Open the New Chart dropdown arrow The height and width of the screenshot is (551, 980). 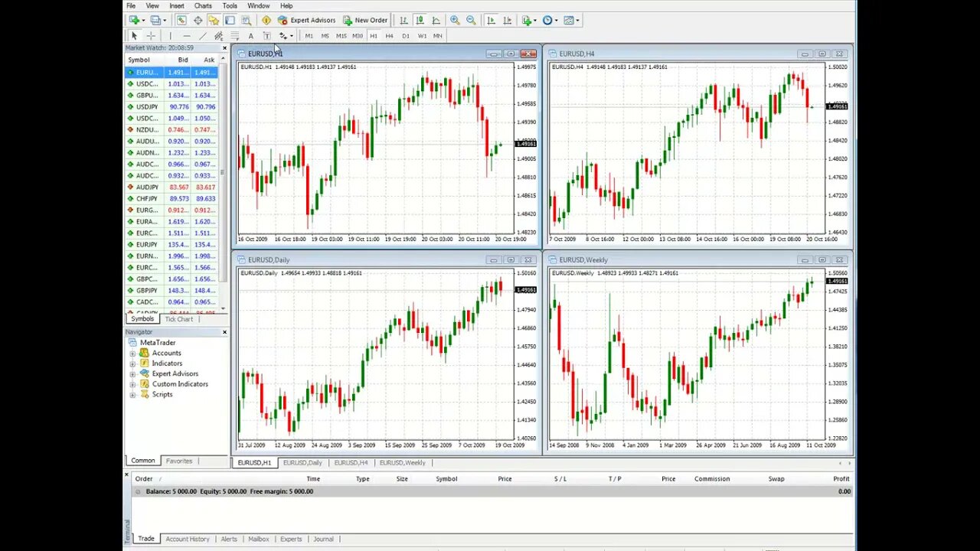click(x=143, y=21)
